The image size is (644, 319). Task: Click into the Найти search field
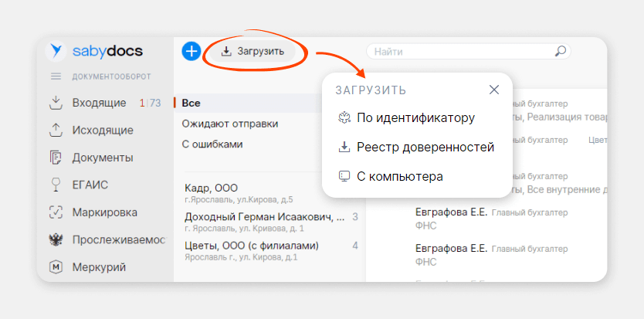[x=459, y=52]
